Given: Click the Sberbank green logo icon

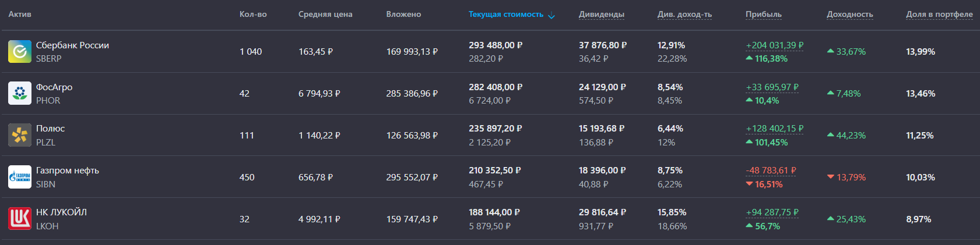Looking at the screenshot, I should click(x=20, y=52).
